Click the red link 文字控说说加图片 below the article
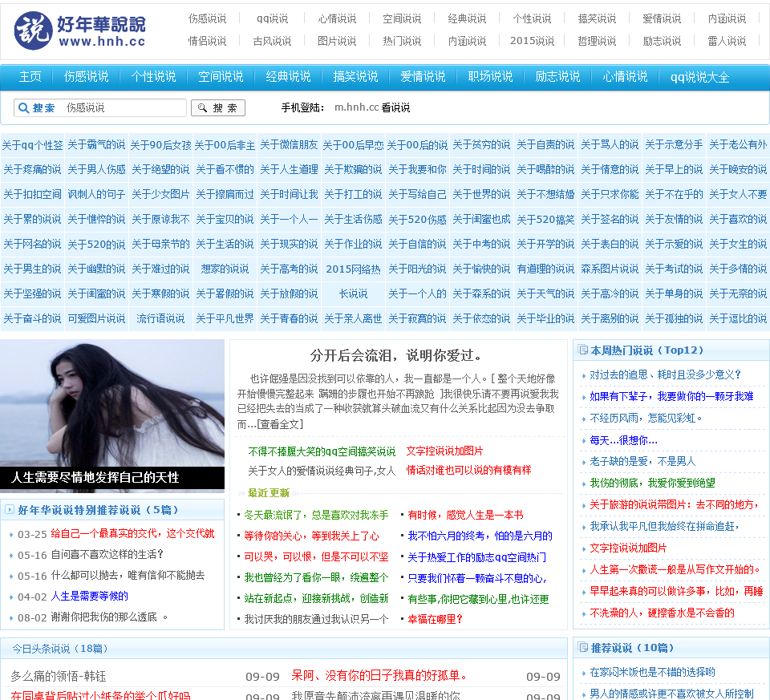770x700 pixels. pos(444,451)
